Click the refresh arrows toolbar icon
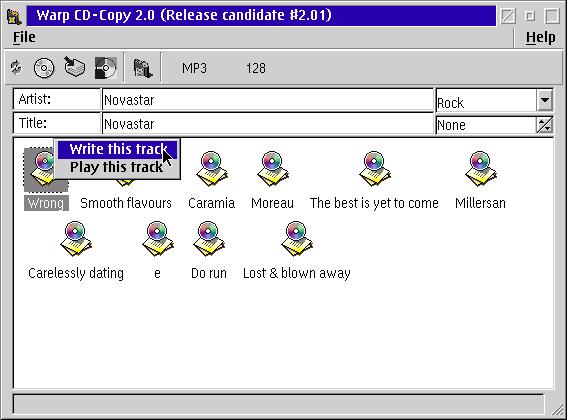567x420 pixels. point(16,67)
